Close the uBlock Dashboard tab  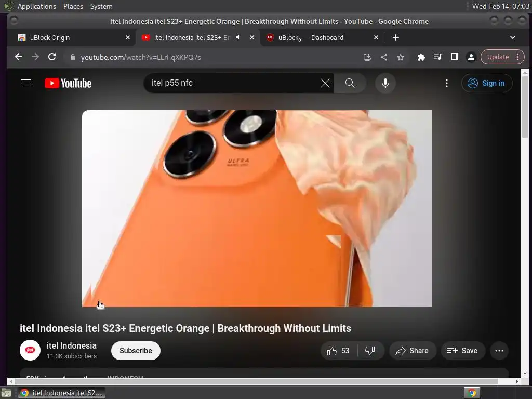point(376,37)
